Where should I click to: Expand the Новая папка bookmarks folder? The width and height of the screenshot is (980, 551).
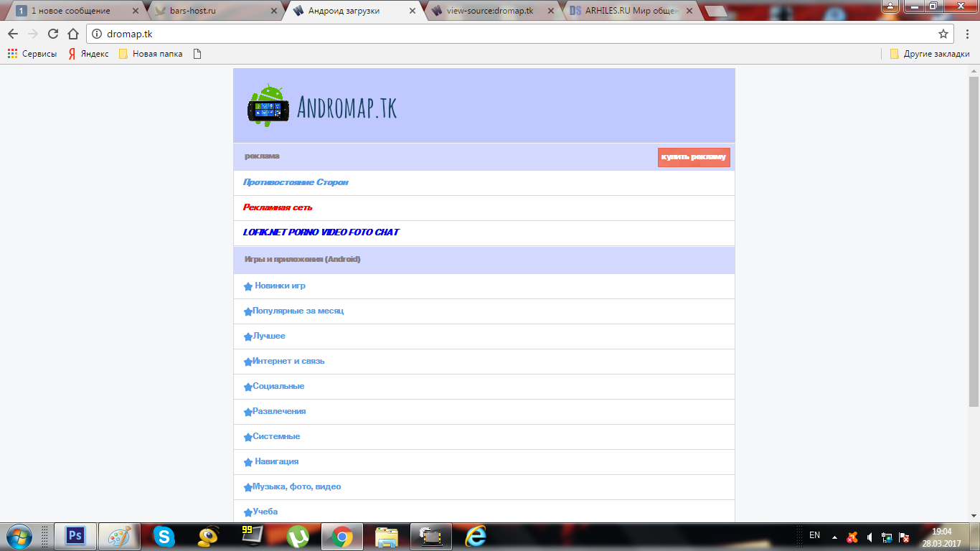coord(151,54)
